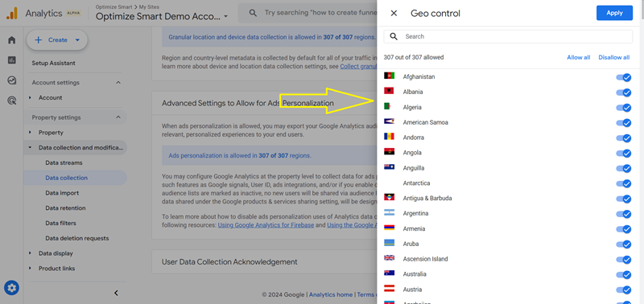Click the plus Create button

(x=56, y=39)
